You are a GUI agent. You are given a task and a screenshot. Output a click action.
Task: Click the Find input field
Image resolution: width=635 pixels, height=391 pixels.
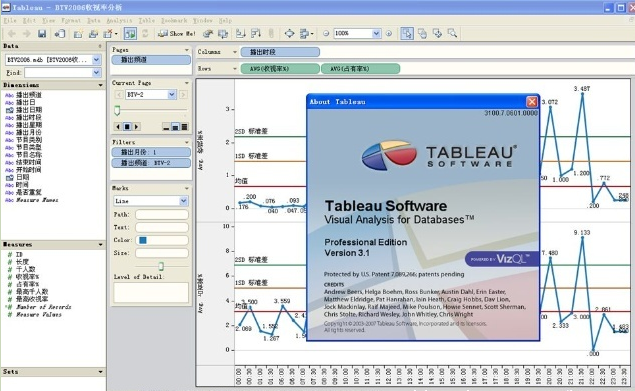58,73
